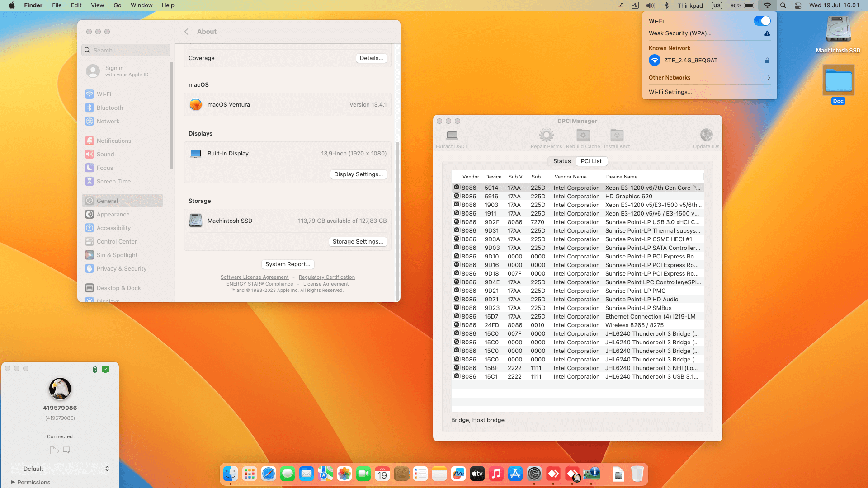
Task: Click the Update IDs globe icon
Action: click(x=706, y=135)
